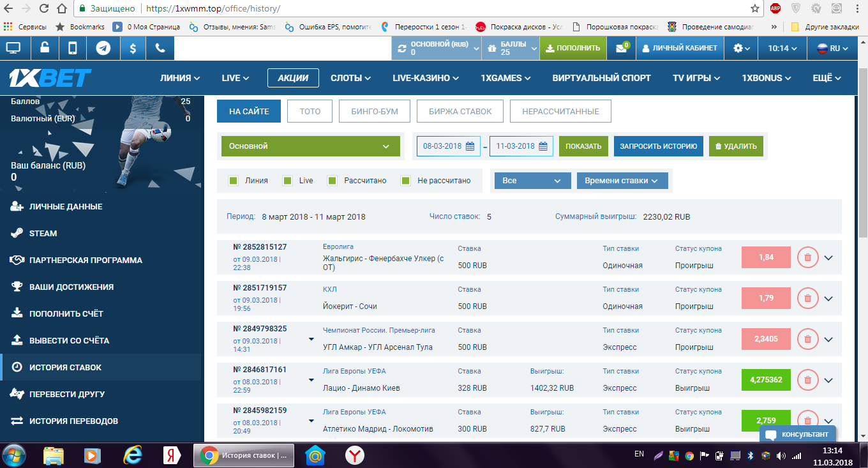Image resolution: width=868 pixels, height=468 pixels.
Task: Expand details of УГЛ Амкар - УГЛ Арсенал coupon
Action: click(x=828, y=340)
